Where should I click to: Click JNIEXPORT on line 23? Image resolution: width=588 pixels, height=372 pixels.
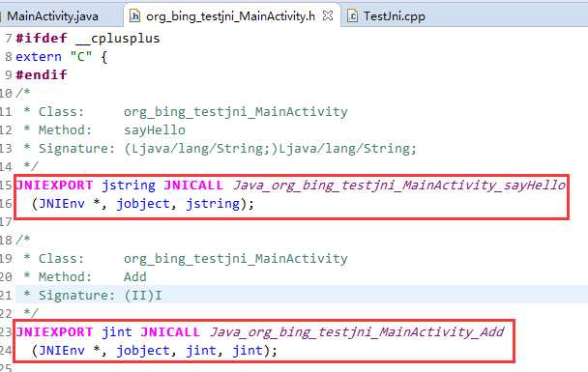(x=54, y=332)
